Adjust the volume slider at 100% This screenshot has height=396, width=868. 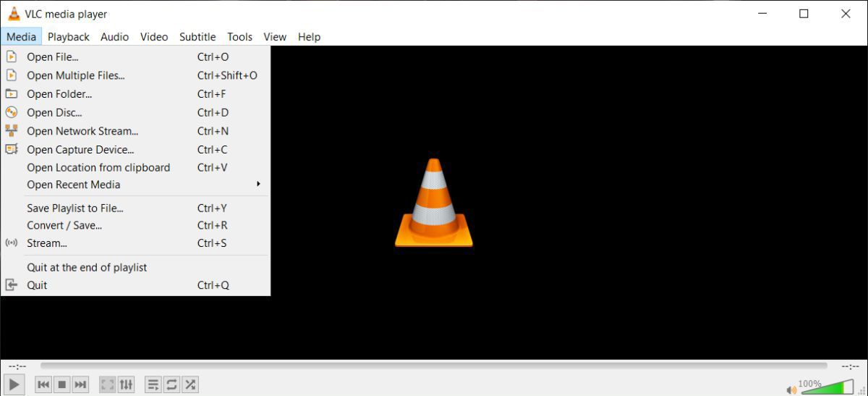[827, 387]
